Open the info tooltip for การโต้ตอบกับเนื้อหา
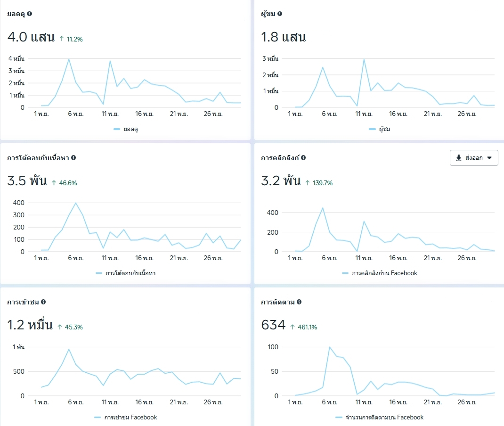Image resolution: width=504 pixels, height=426 pixels. coord(73,157)
